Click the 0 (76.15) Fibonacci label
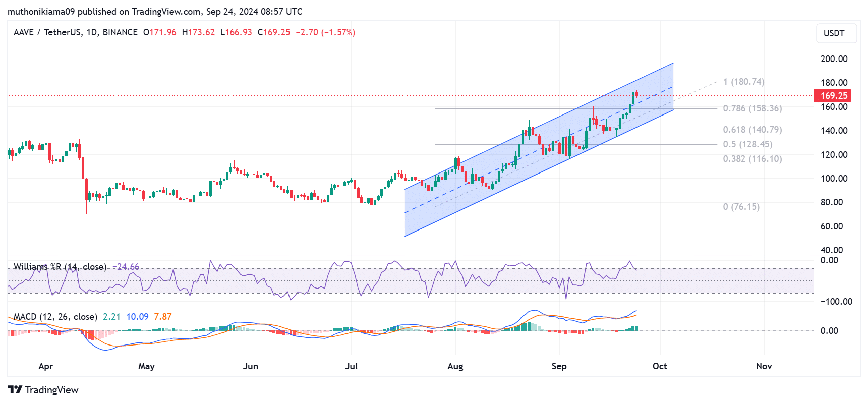Viewport: 868px width, 403px height. click(741, 207)
